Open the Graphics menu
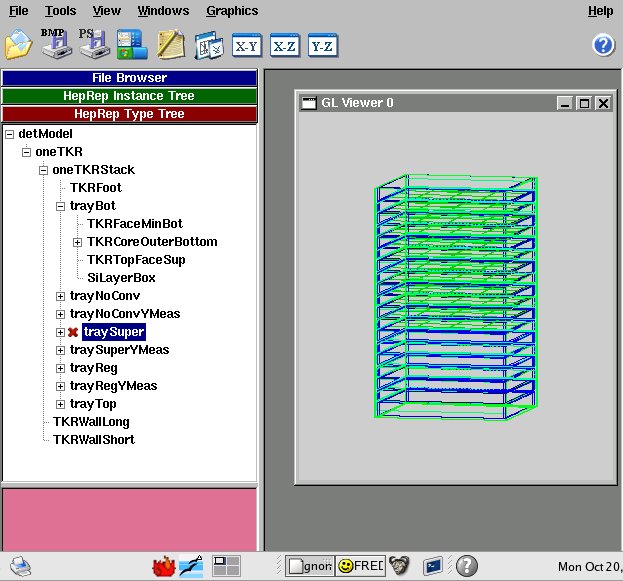The image size is (623, 581). coord(231,11)
